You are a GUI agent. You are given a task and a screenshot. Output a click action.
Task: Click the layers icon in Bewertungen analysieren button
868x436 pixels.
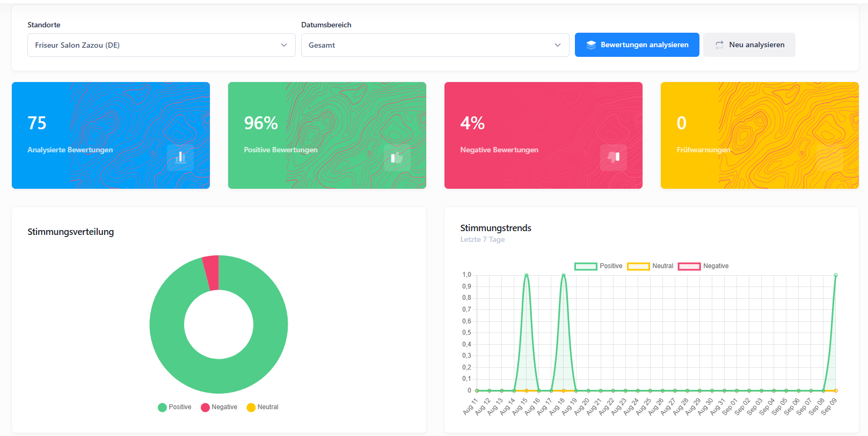click(591, 45)
